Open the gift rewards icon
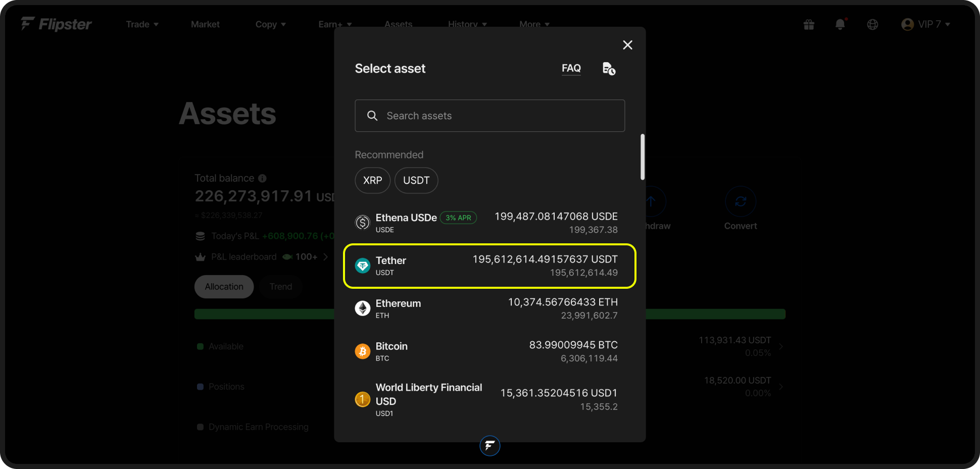This screenshot has width=980, height=469. (809, 24)
